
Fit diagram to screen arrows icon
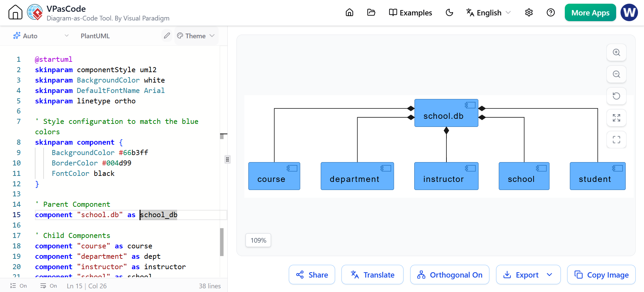(x=616, y=118)
